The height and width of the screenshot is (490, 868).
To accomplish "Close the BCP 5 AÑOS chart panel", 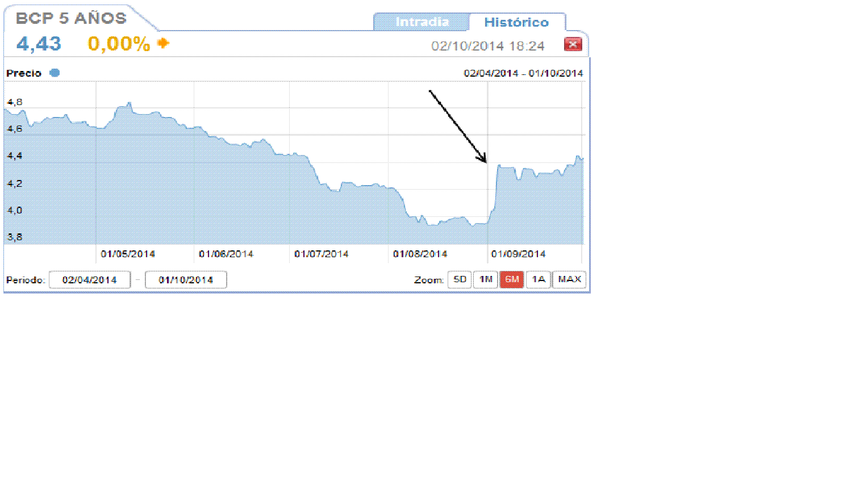I will pyautogui.click(x=573, y=44).
